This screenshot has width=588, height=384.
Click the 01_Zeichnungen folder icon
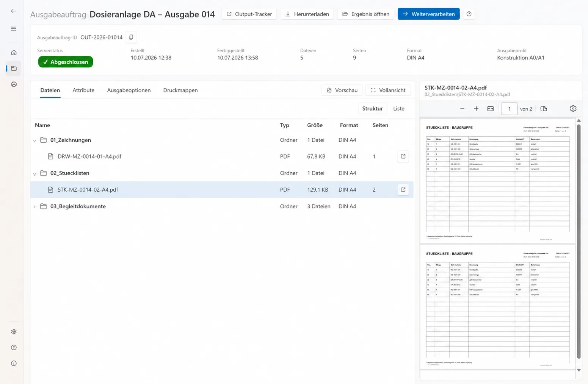click(x=44, y=140)
